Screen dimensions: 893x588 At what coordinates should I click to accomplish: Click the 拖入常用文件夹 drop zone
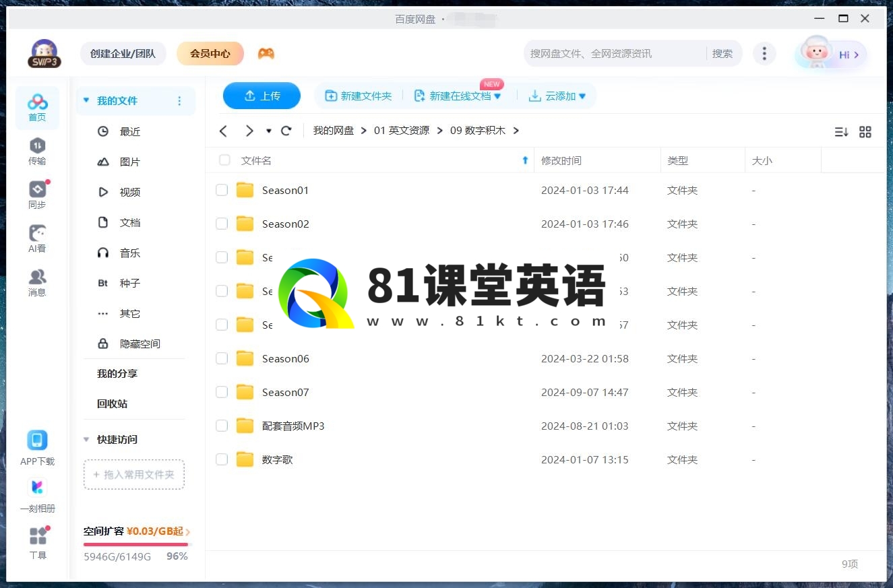134,474
